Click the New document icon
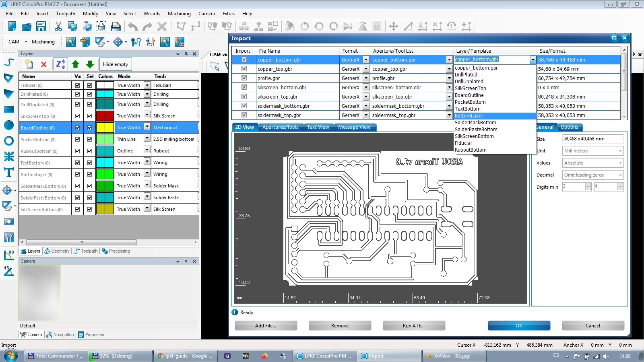The image size is (644, 362). point(12,27)
